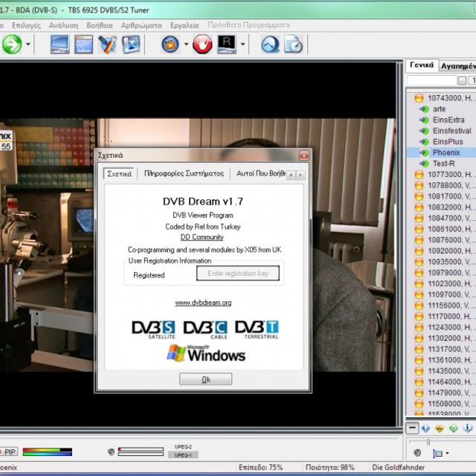Image resolution: width=476 pixels, height=476 pixels.
Task: Open the Εργαλεία menu
Action: pos(184,25)
